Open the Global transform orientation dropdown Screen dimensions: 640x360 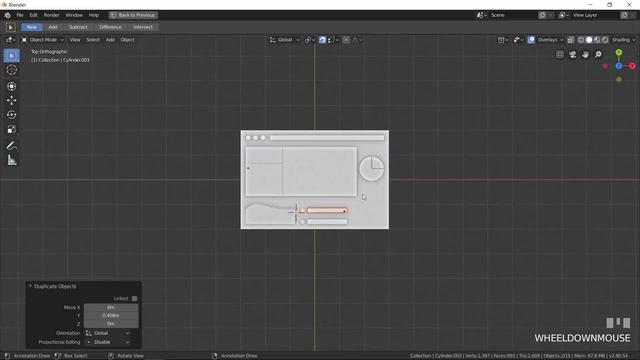click(x=284, y=40)
